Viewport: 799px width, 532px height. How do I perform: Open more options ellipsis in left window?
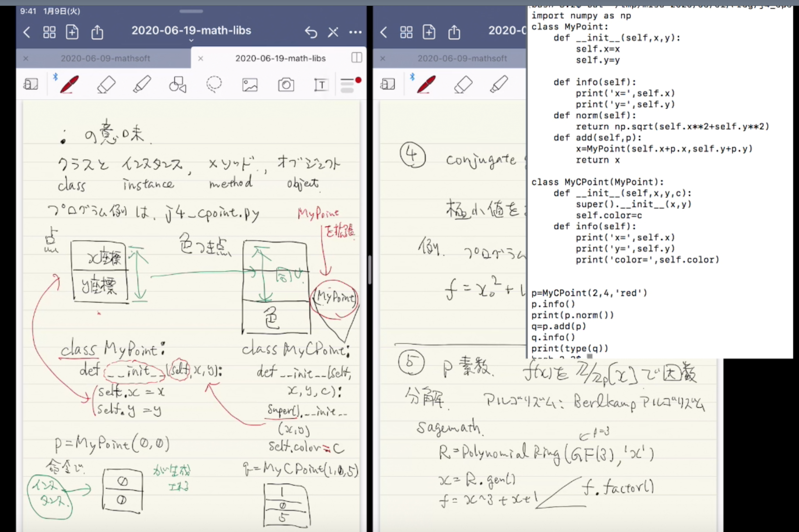(355, 32)
